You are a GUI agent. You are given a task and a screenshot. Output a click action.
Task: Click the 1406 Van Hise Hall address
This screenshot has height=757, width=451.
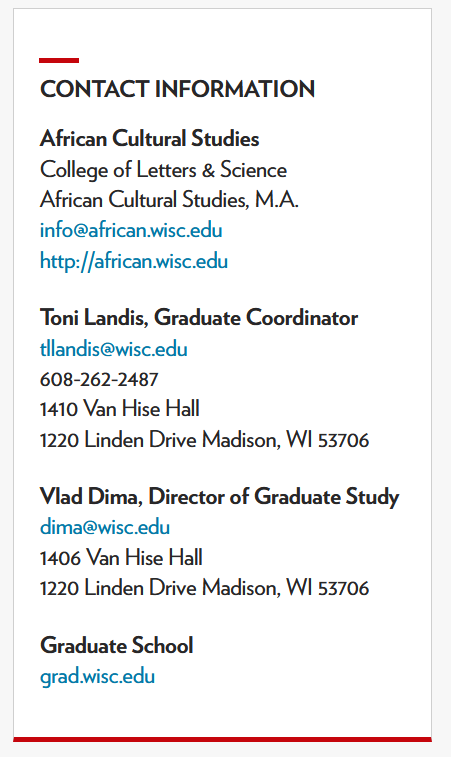click(121, 558)
